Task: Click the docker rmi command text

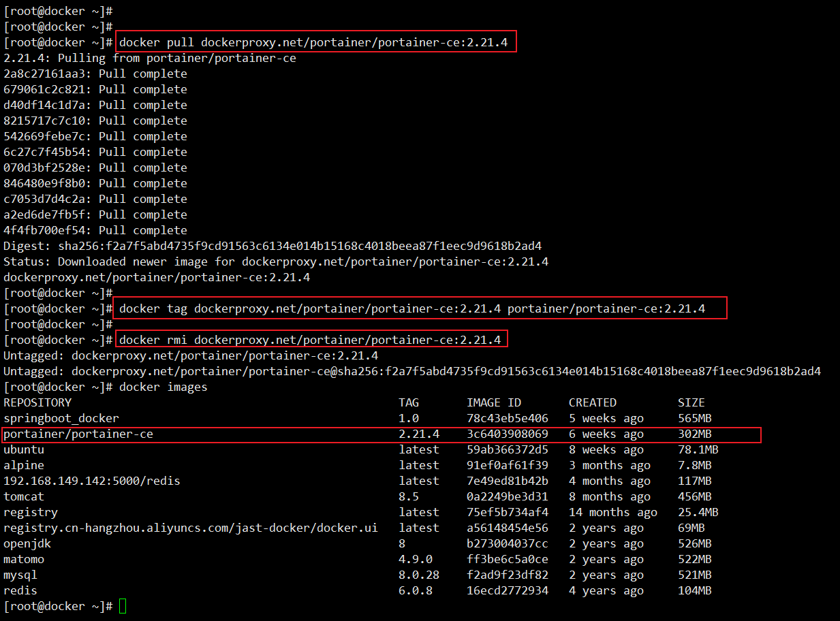Action: tap(310, 340)
